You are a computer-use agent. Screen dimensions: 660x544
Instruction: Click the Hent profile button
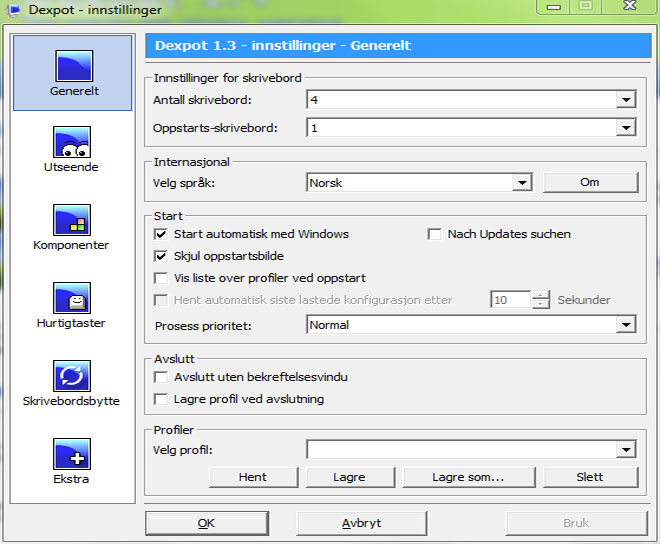(253, 477)
